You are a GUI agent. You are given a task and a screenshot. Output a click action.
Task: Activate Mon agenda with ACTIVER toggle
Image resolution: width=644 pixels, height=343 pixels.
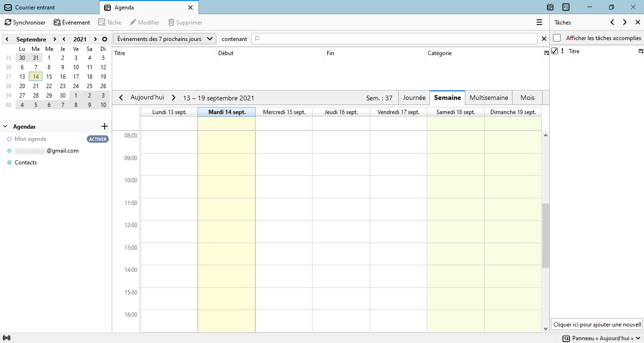(x=98, y=139)
